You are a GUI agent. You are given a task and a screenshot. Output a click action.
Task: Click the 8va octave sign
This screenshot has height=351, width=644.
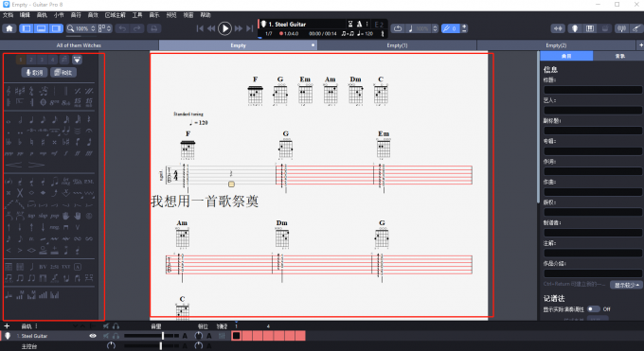pos(54,102)
